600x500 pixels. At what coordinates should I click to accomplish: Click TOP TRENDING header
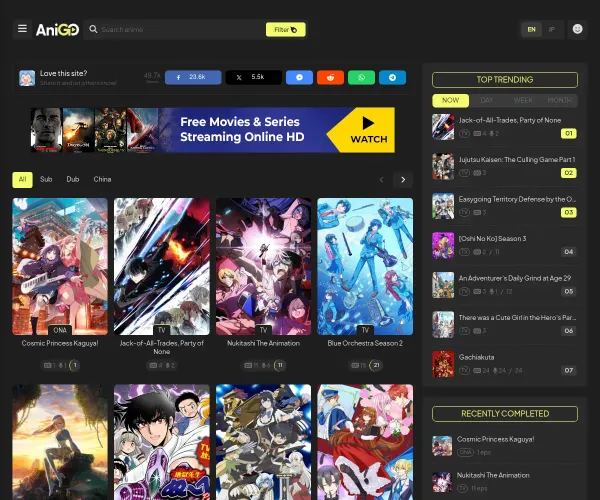[505, 80]
